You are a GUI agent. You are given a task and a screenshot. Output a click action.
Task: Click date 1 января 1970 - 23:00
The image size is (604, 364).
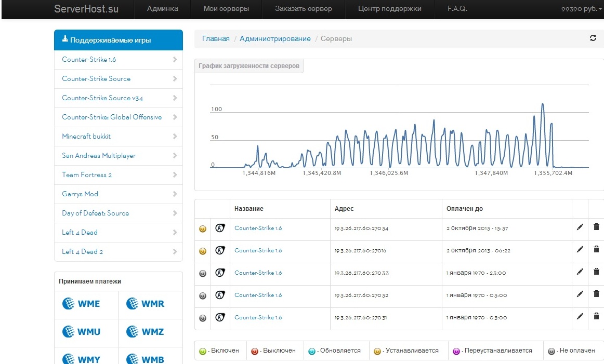(x=476, y=273)
